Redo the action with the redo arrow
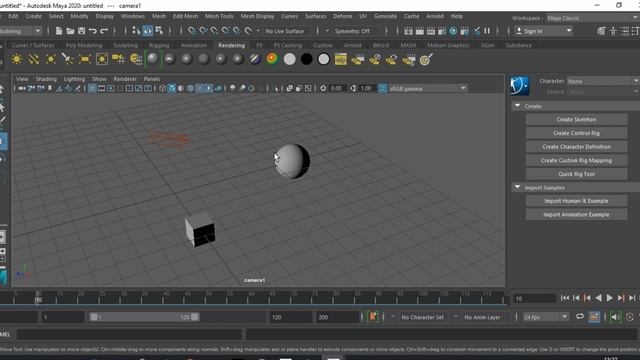Viewport: 640px width, 360px height. pyautogui.click(x=104, y=31)
